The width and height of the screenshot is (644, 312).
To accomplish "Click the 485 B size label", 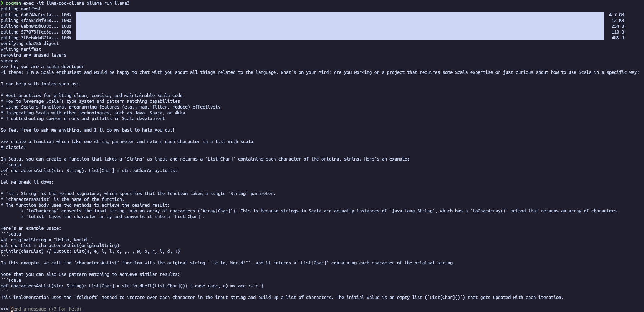I will [x=618, y=38].
